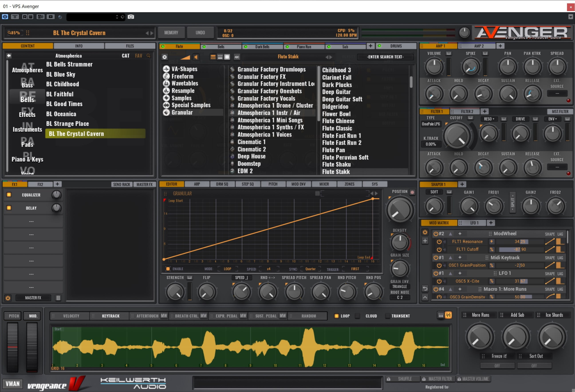The width and height of the screenshot is (575, 392).
Task: Click the UNDO button
Action: click(x=200, y=33)
